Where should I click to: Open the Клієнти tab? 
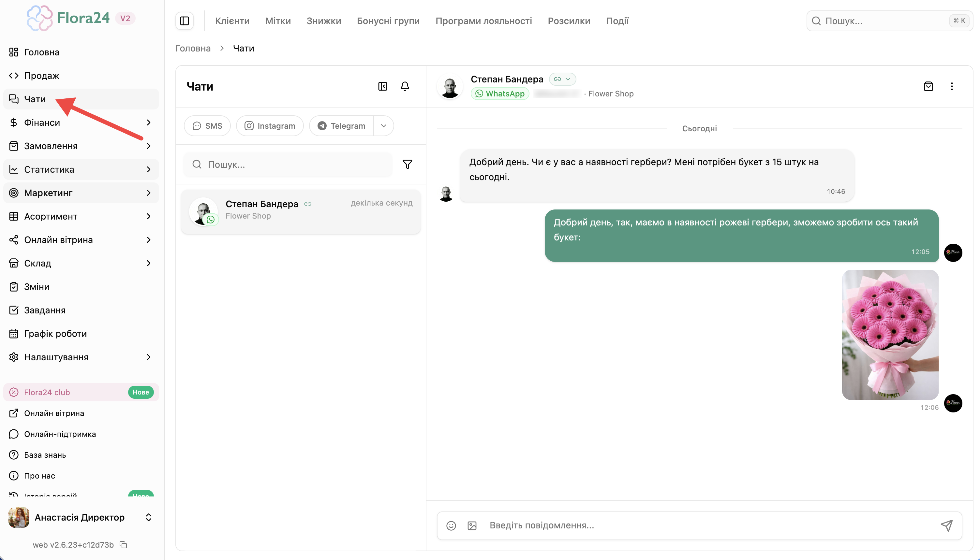[232, 21]
